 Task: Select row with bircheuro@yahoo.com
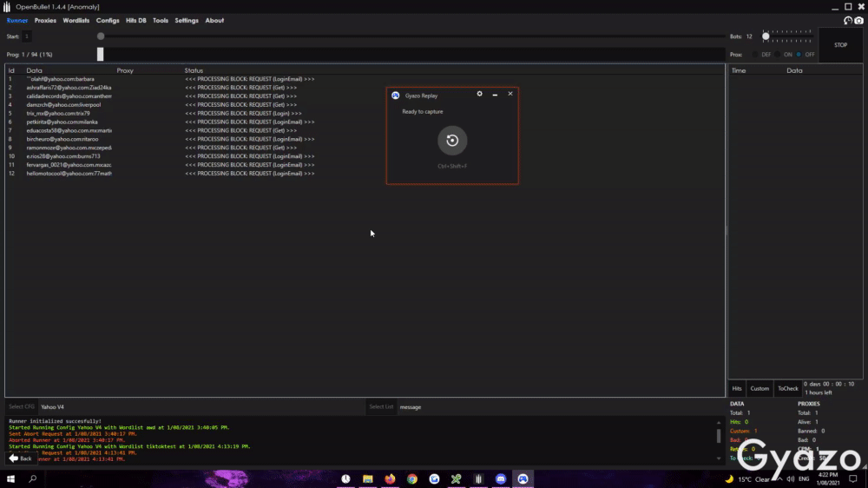coord(365,139)
